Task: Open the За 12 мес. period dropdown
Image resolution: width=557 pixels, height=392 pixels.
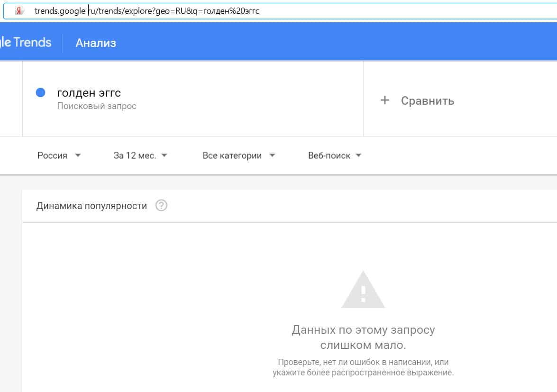Action: point(140,155)
